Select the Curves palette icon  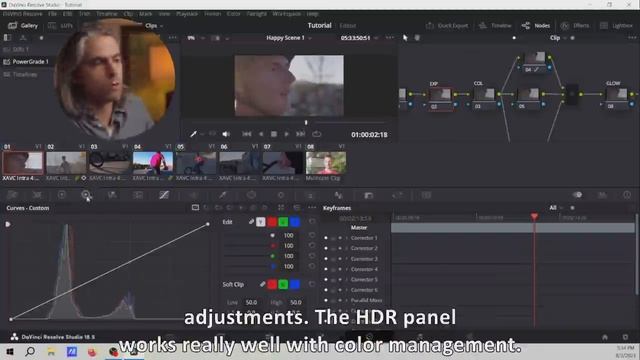164,195
